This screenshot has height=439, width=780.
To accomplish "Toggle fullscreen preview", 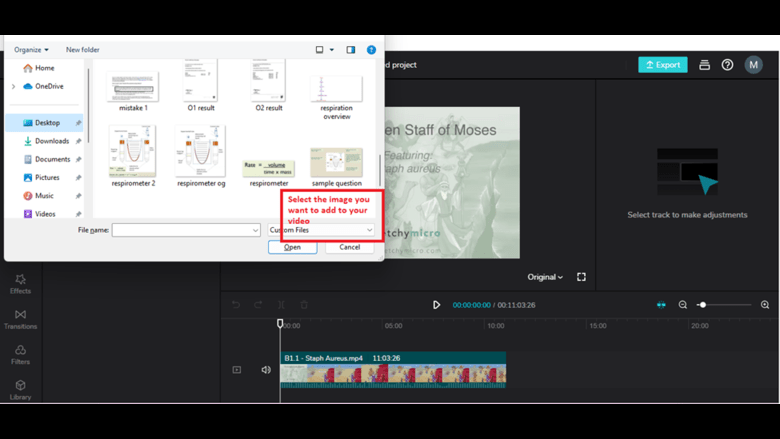I will tap(581, 277).
